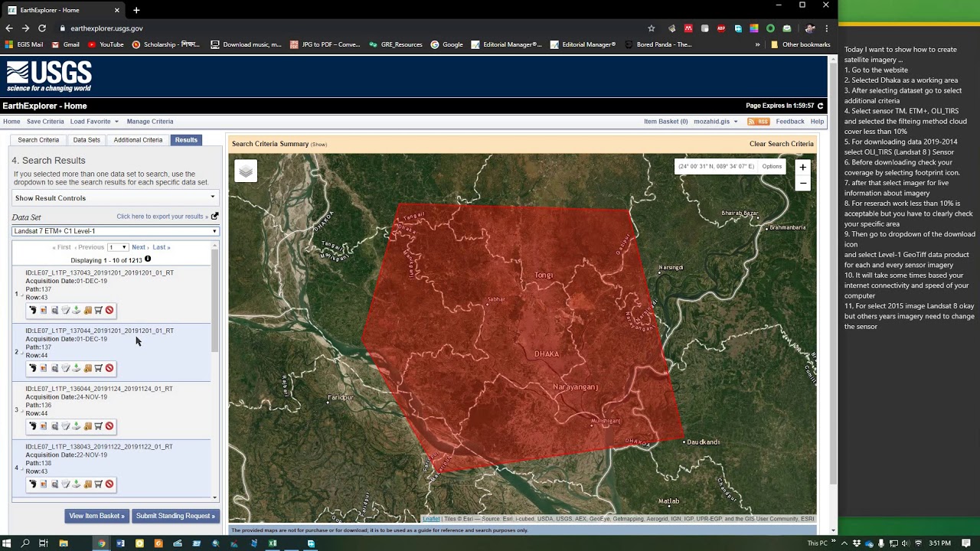The height and width of the screenshot is (551, 980).
Task: Open download options for result LE07_L1TP_136044
Action: pyautogui.click(x=77, y=426)
